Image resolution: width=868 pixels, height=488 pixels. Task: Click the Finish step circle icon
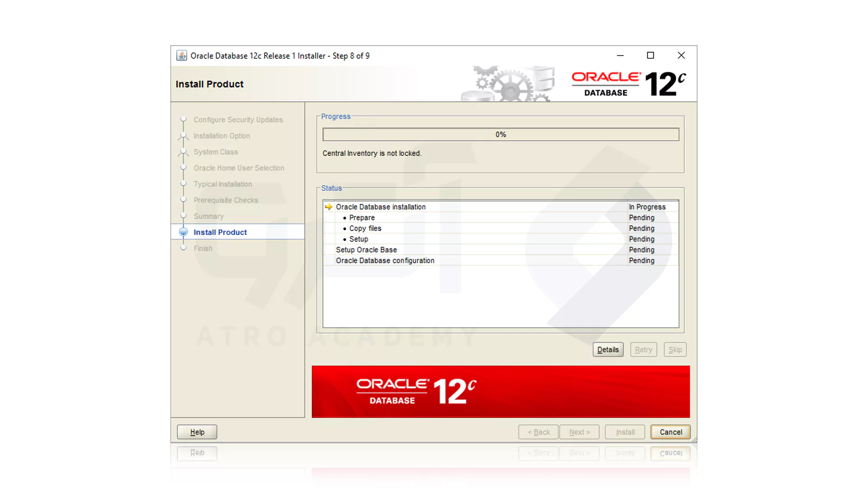pyautogui.click(x=183, y=248)
